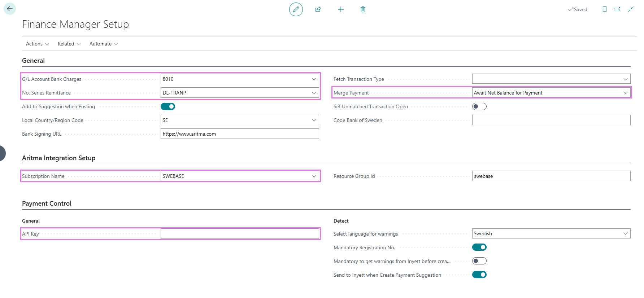Toggle Mandatory to get warnings from Inyett
The width and height of the screenshot is (644, 298).
479,261
